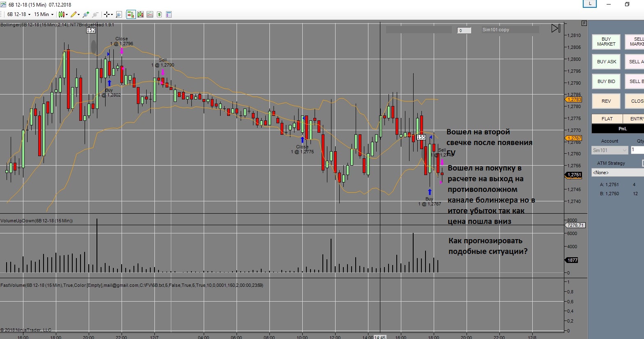Click the 1877 volume value marker
This screenshot has height=339, width=644.
[x=572, y=260]
